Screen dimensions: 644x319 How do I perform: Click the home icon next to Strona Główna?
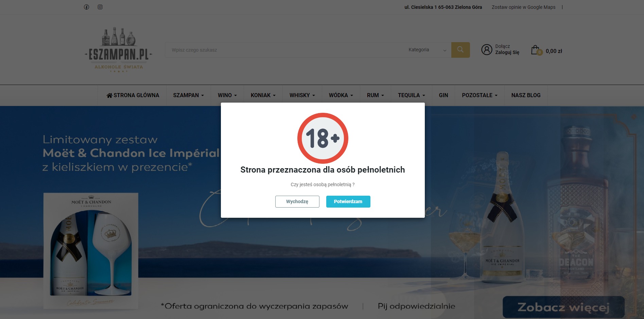(109, 95)
